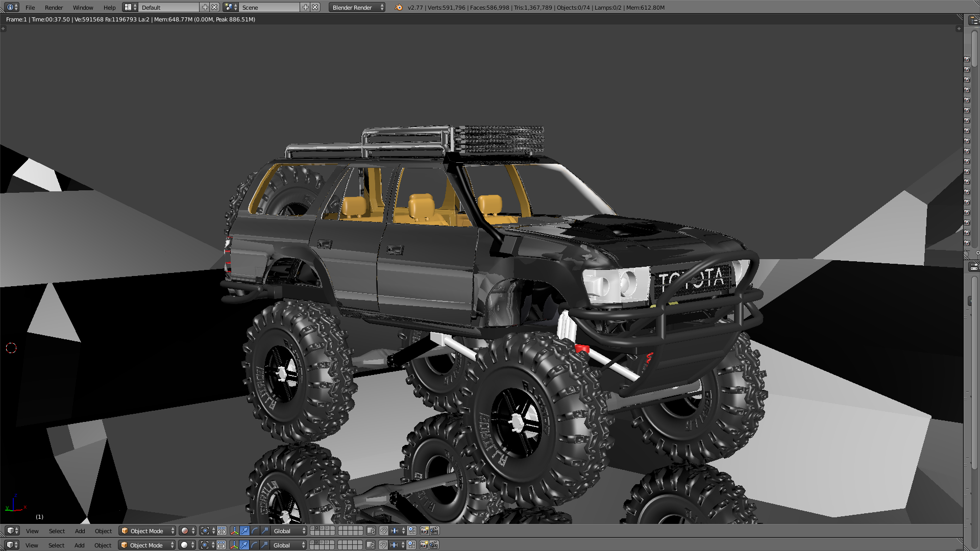The height and width of the screenshot is (551, 980).
Task: Add a new screen layout
Action: [205, 8]
